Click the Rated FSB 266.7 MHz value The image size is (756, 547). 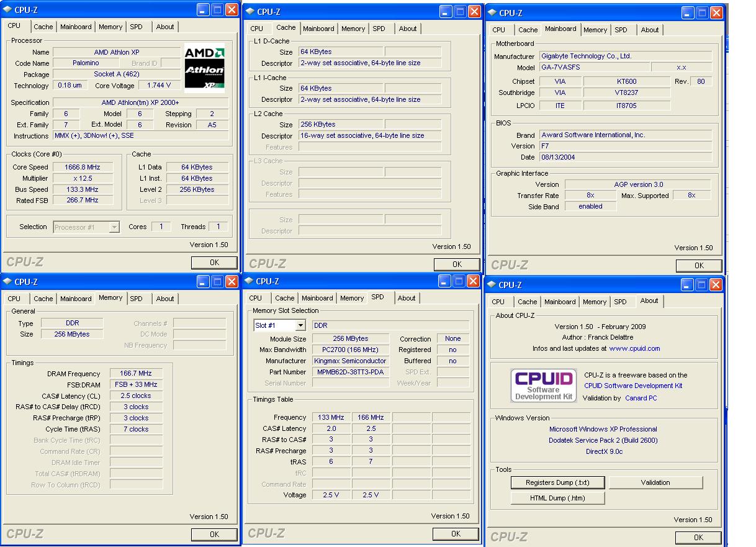coord(83,201)
